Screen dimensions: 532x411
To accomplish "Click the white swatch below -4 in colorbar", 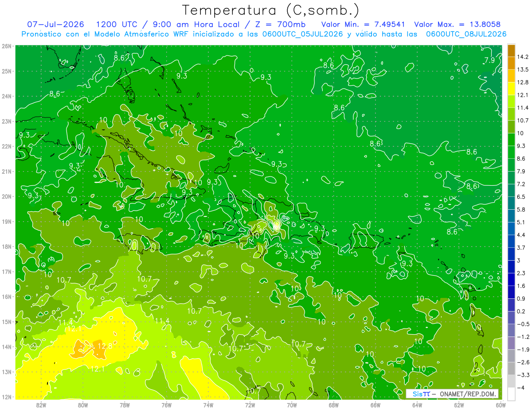I will click(x=511, y=394).
